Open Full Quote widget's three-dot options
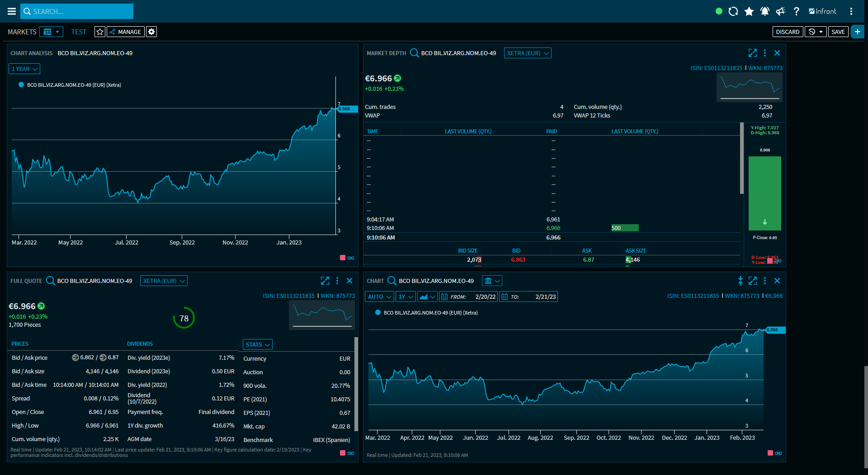Screen dimensions: 868x475 (337, 281)
